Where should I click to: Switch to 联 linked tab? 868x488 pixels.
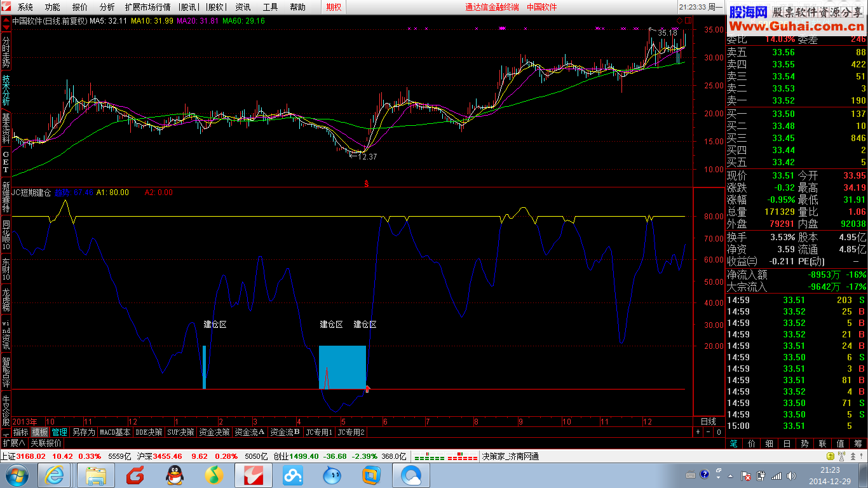coord(823,444)
